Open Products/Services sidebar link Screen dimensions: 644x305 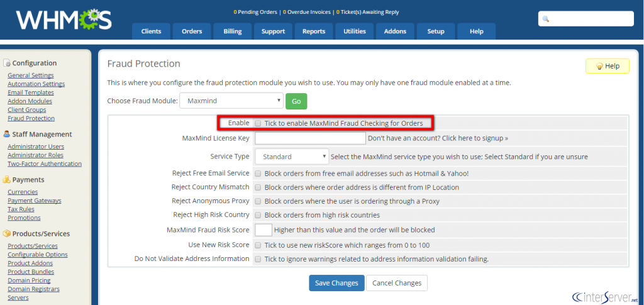(x=33, y=246)
